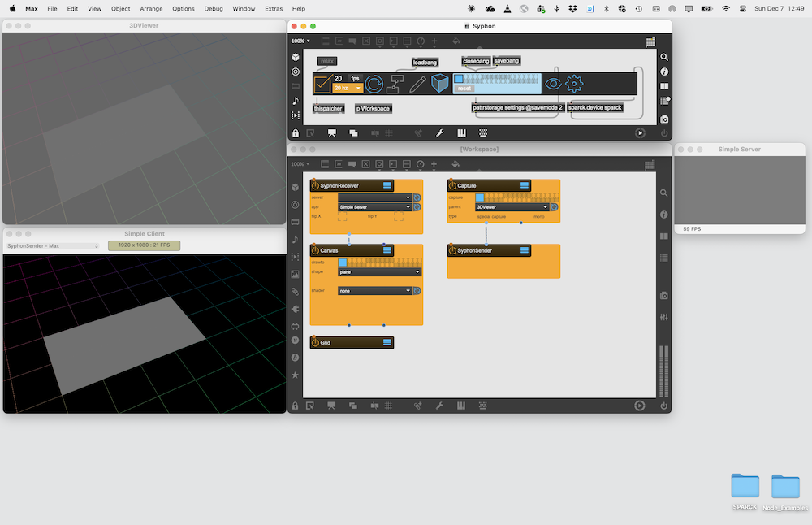Open the Capture parent dropdown showing 3DViewer
812x525 pixels.
click(512, 207)
